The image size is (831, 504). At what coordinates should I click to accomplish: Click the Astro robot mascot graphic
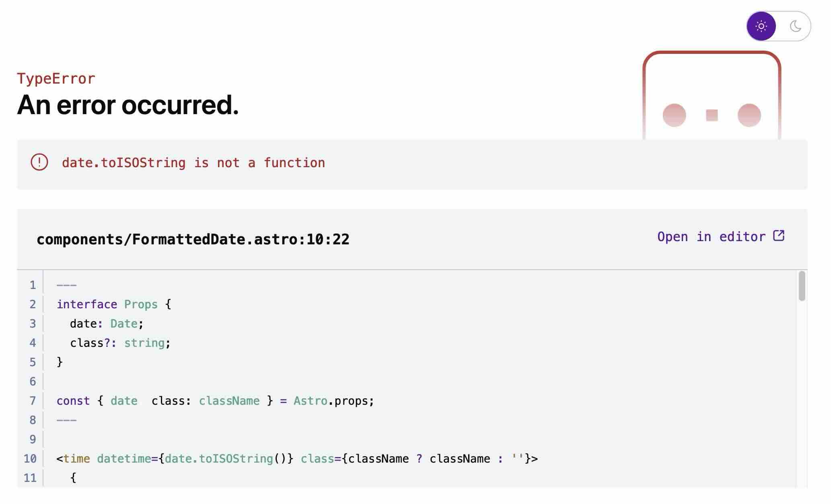point(712,95)
